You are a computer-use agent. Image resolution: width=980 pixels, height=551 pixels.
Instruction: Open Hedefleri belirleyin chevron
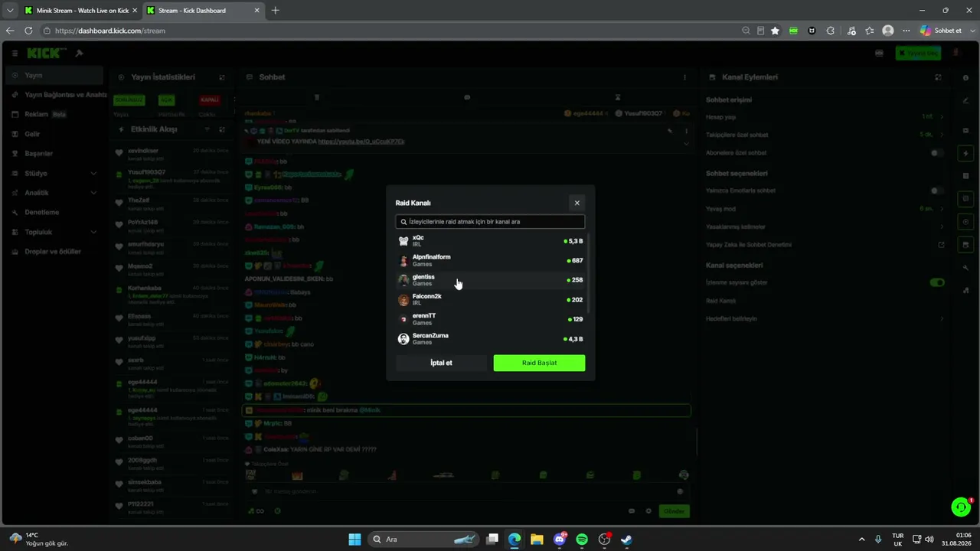[x=942, y=318]
